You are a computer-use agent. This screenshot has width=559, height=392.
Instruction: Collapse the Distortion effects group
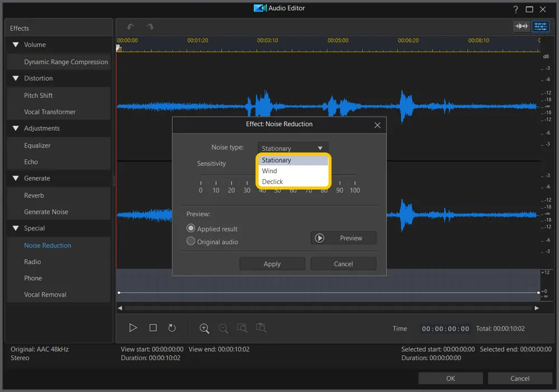tap(16, 78)
